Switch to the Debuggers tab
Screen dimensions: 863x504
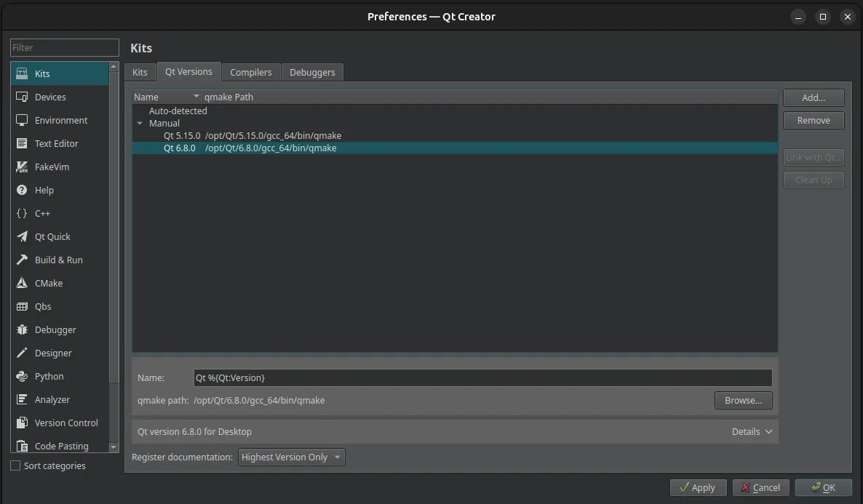[x=311, y=72]
